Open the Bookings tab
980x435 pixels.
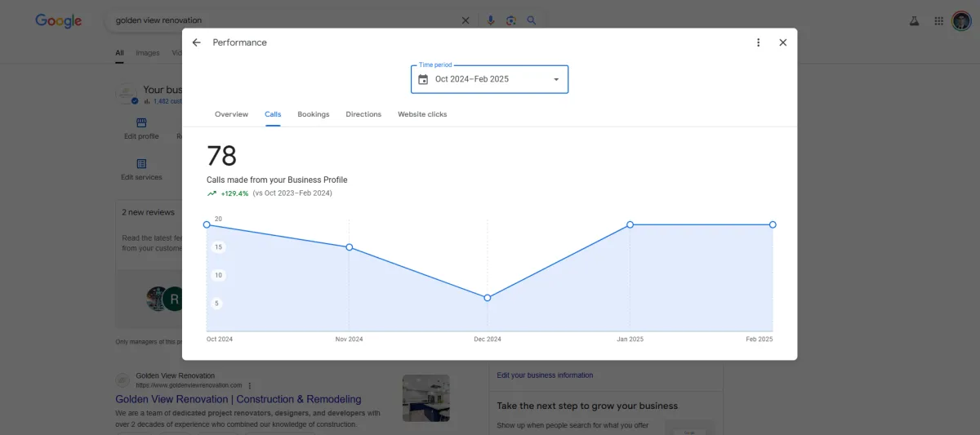tap(314, 114)
